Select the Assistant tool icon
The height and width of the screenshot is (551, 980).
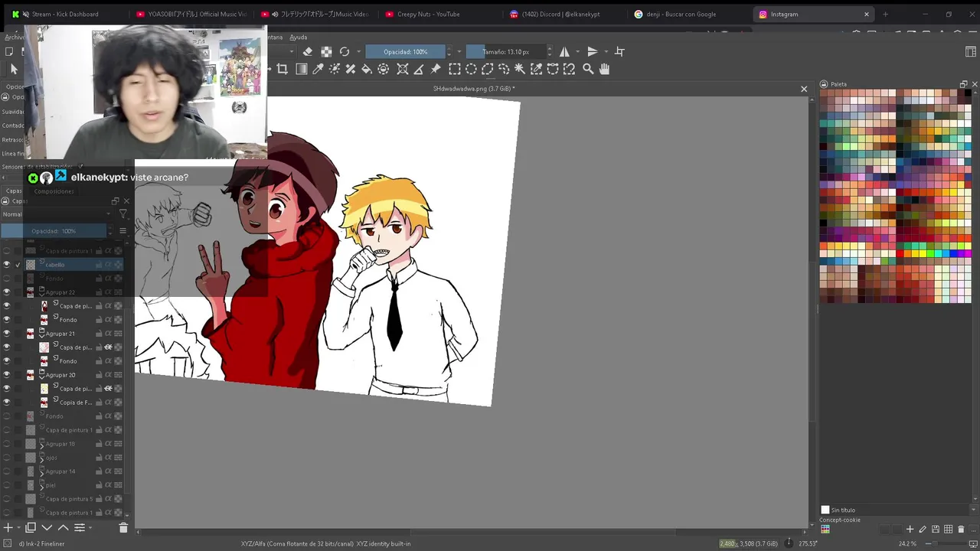[402, 69]
